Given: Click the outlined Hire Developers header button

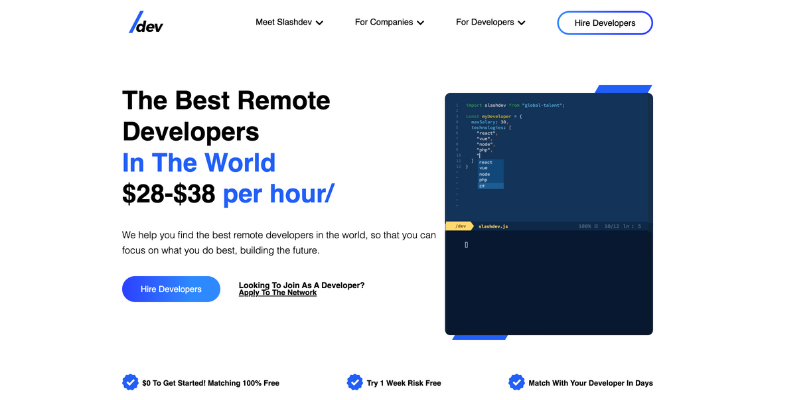Looking at the screenshot, I should tap(605, 23).
